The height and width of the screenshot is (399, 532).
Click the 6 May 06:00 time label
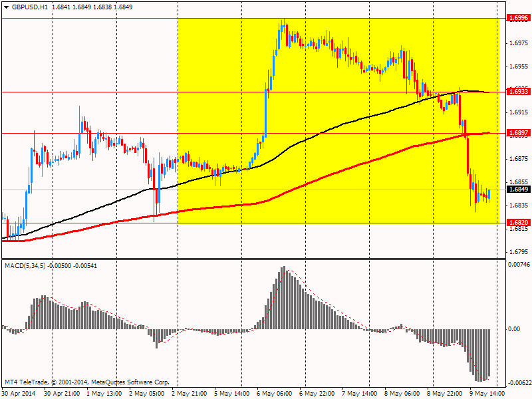point(275,394)
